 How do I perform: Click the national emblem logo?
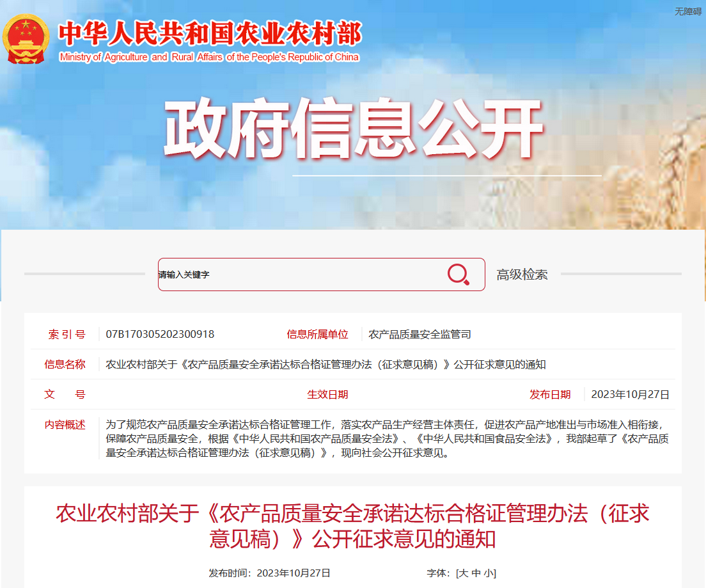[x=26, y=39]
